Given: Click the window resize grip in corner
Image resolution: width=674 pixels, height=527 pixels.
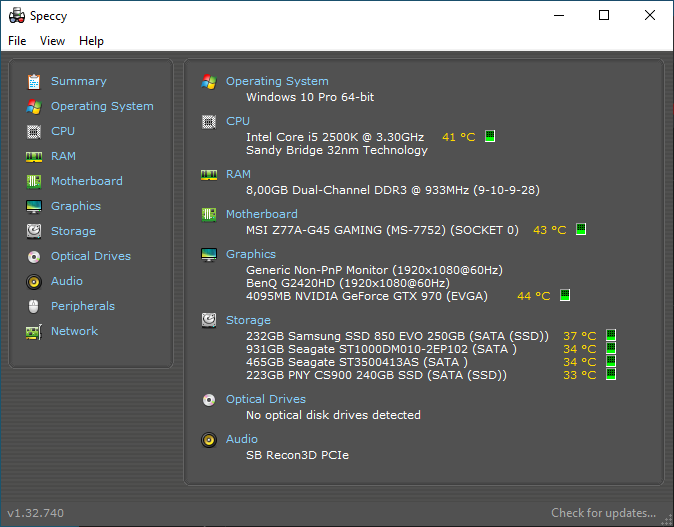Looking at the screenshot, I should pos(667,520).
